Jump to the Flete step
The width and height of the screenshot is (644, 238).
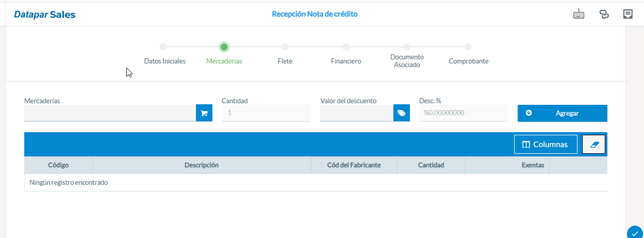285,61
